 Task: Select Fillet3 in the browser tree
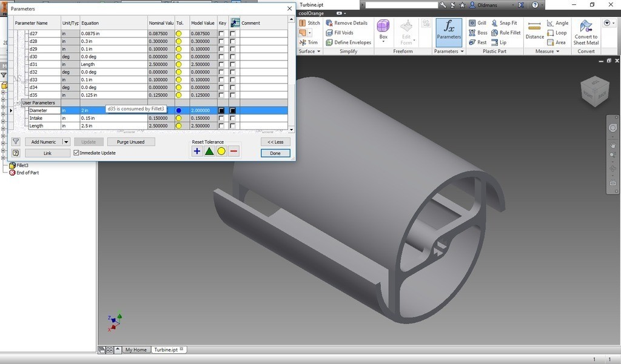coord(22,165)
